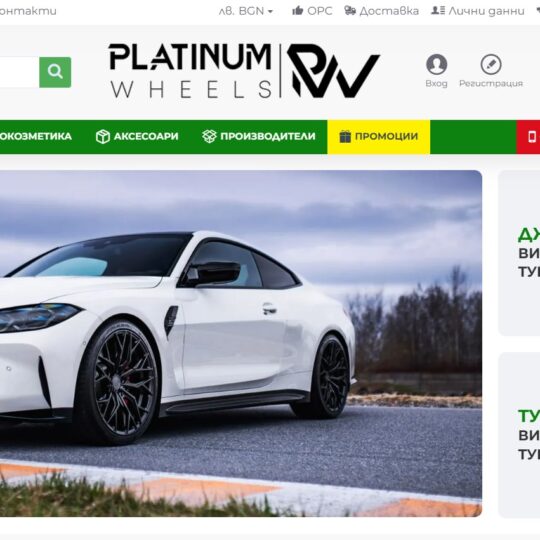The width and height of the screenshot is (540, 540).
Task: Click the gift box icon in ПРОМОЦИИ
Action: 345,136
